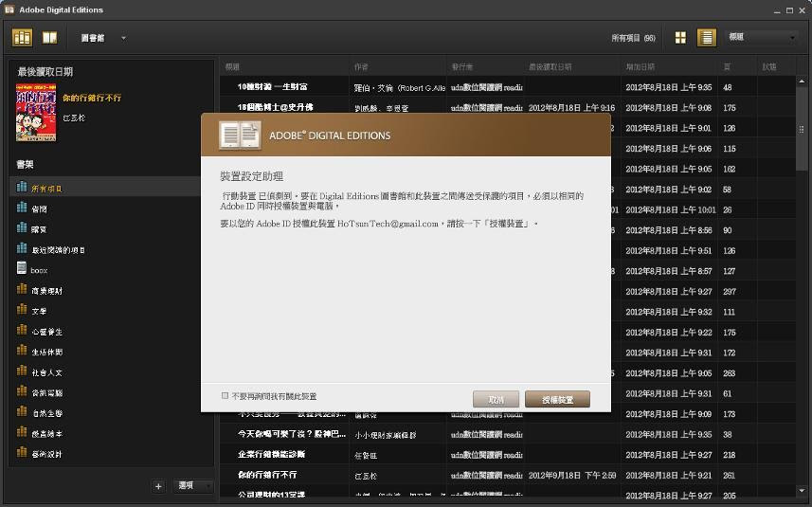The width and height of the screenshot is (812, 507).
Task: Switch to Reading view open-book icon
Action: click(x=49, y=38)
